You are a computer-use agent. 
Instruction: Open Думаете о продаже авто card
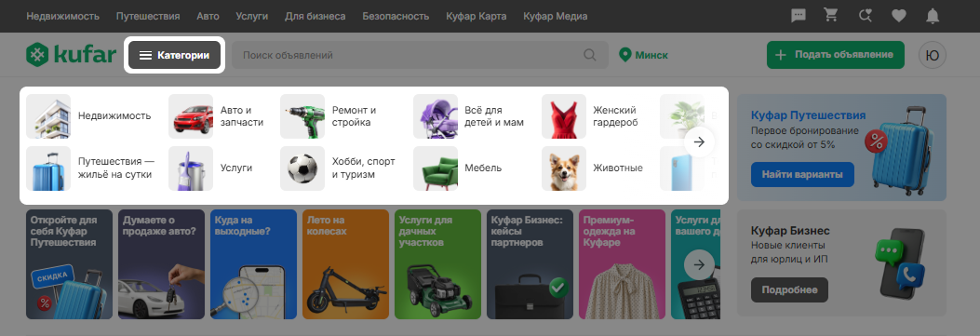click(161, 264)
